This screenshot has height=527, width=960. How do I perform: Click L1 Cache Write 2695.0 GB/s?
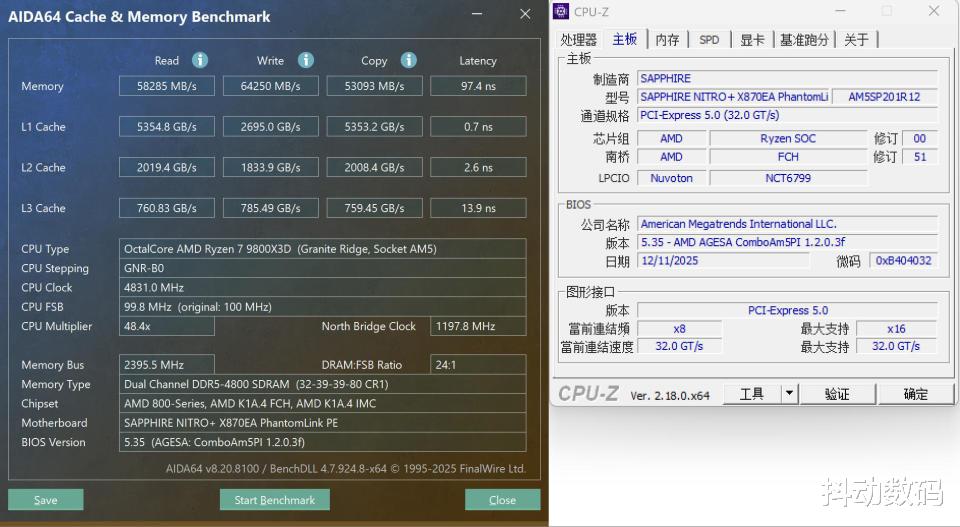point(271,127)
